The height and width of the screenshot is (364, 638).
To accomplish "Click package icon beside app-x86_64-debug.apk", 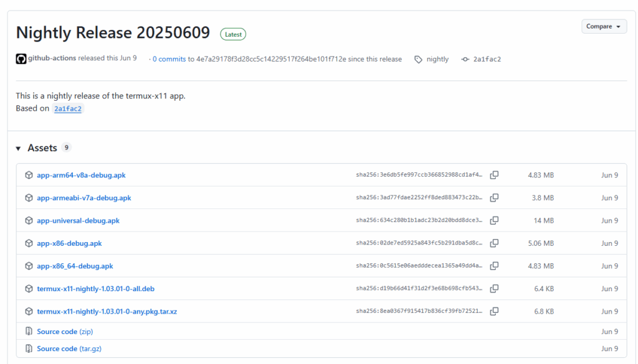I will click(x=29, y=266).
